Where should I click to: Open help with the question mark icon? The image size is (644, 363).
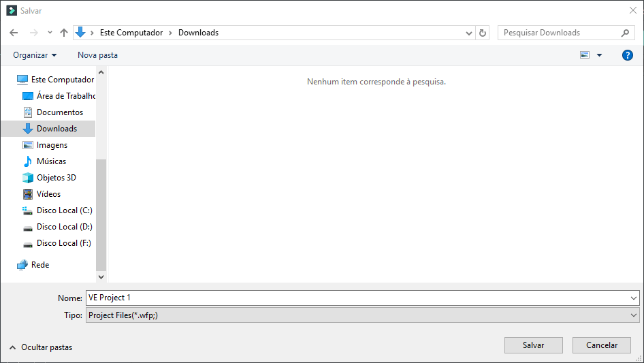tap(627, 55)
